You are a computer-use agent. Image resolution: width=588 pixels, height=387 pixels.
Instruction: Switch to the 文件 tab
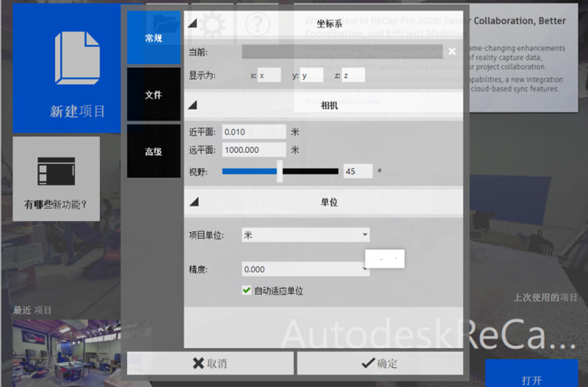[153, 94]
